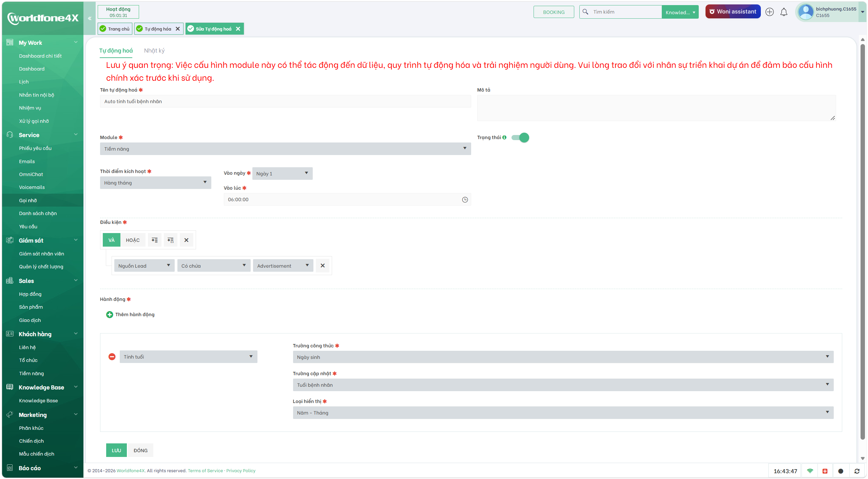
Task: Switch to the Nhật ký tab
Action: pyautogui.click(x=154, y=51)
